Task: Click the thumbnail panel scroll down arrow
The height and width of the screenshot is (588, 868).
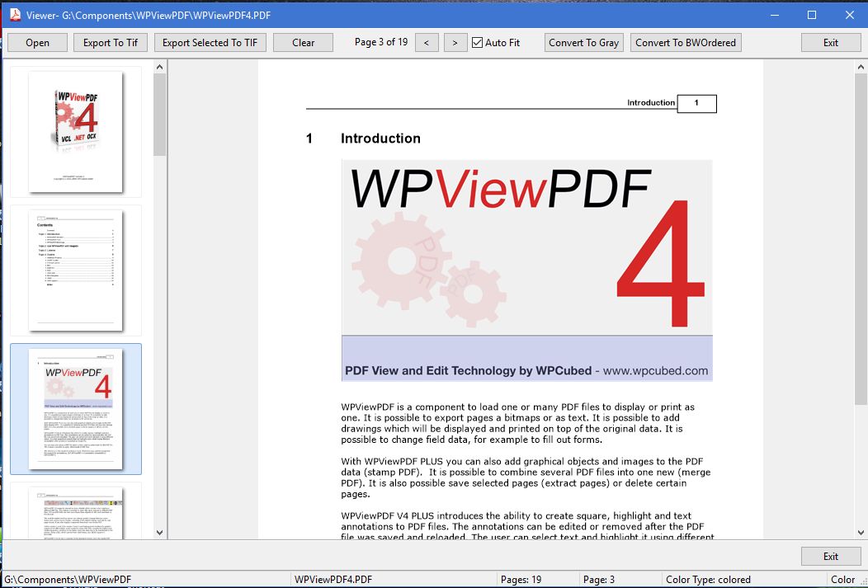Action: tap(160, 533)
